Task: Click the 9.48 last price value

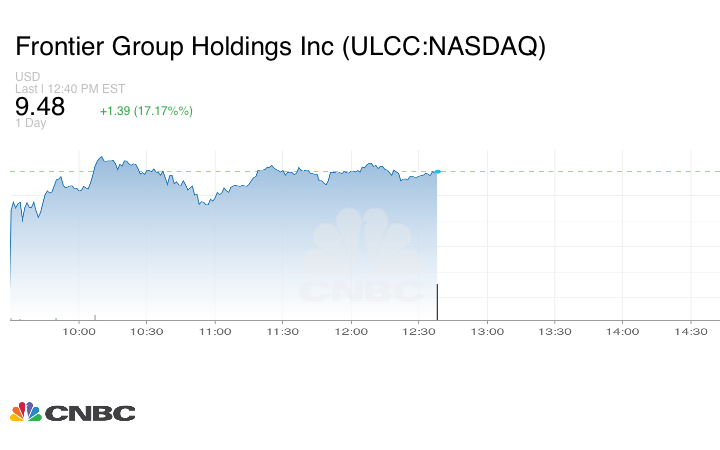Action: [40, 107]
